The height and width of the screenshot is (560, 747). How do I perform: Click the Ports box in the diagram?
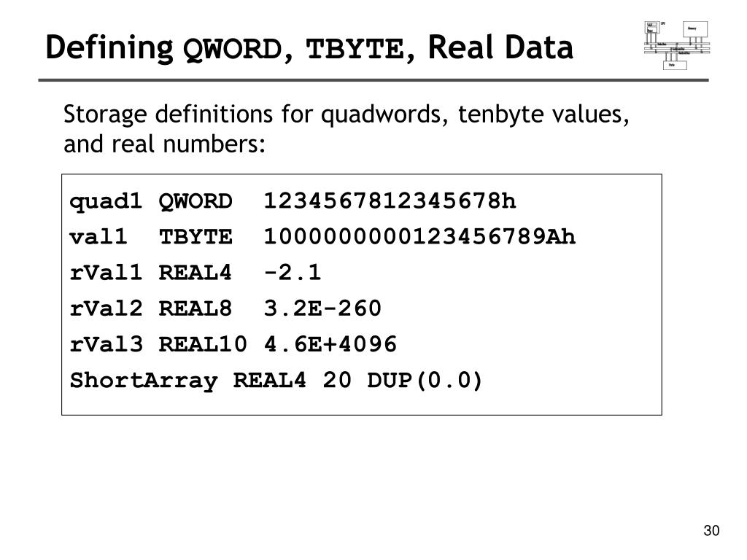tap(675, 65)
